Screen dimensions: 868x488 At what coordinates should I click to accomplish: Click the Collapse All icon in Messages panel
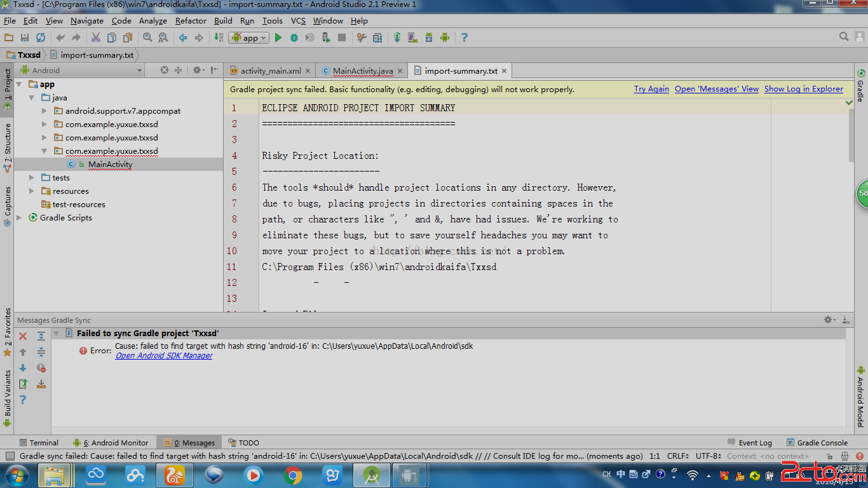click(41, 352)
